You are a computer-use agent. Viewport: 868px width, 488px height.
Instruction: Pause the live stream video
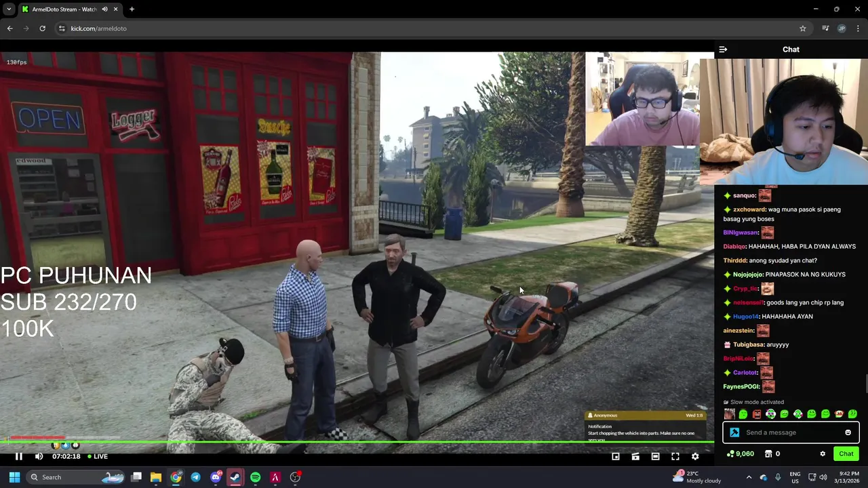(19, 456)
